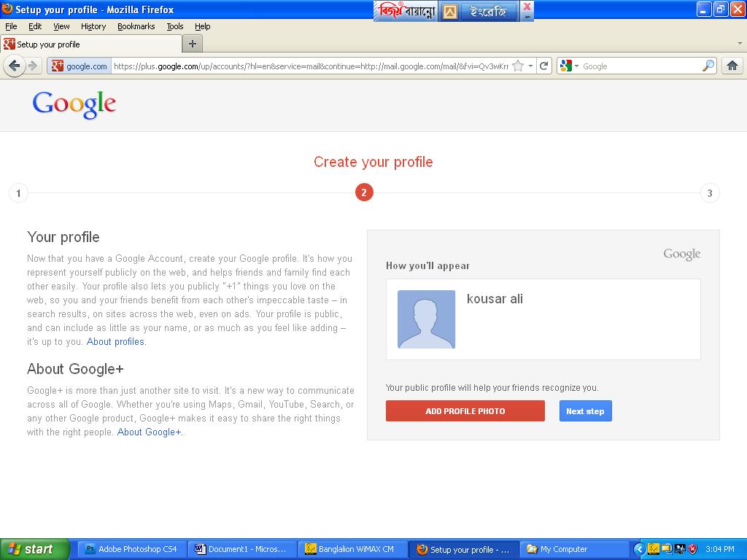Go to the Firefox Home page icon
747x560 pixels.
click(x=732, y=66)
